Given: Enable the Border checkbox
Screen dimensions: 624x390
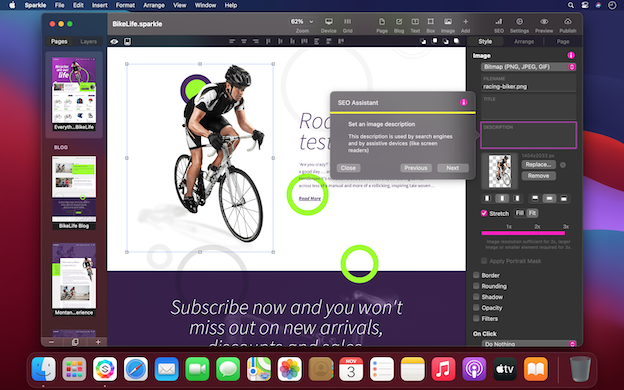Looking at the screenshot, I should coord(476,275).
